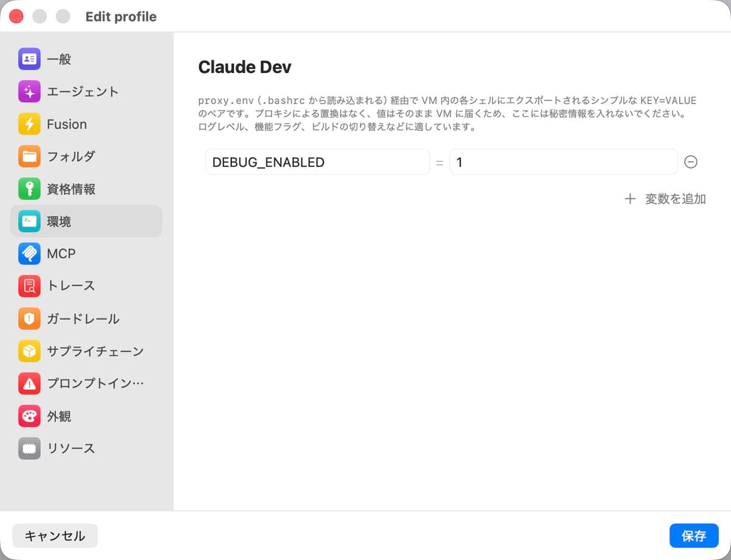Show the トレース section
The image size is (731, 560).
click(x=87, y=285)
